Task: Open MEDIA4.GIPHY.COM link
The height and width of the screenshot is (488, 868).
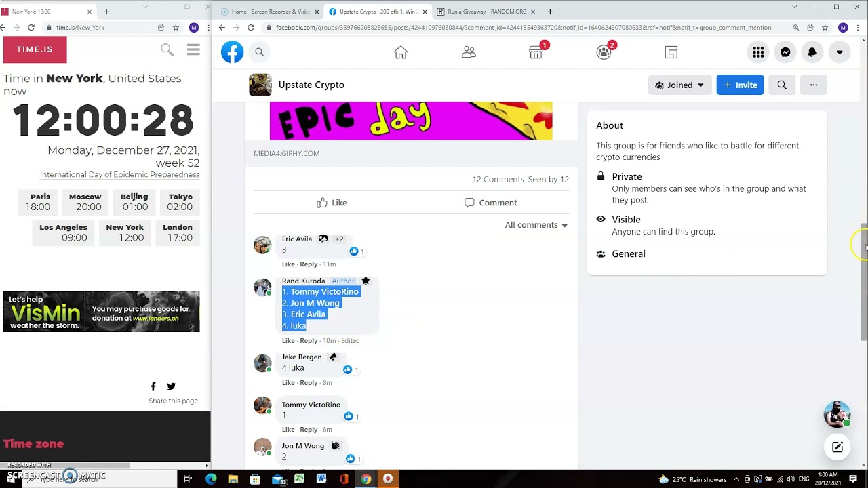Action: pyautogui.click(x=287, y=153)
